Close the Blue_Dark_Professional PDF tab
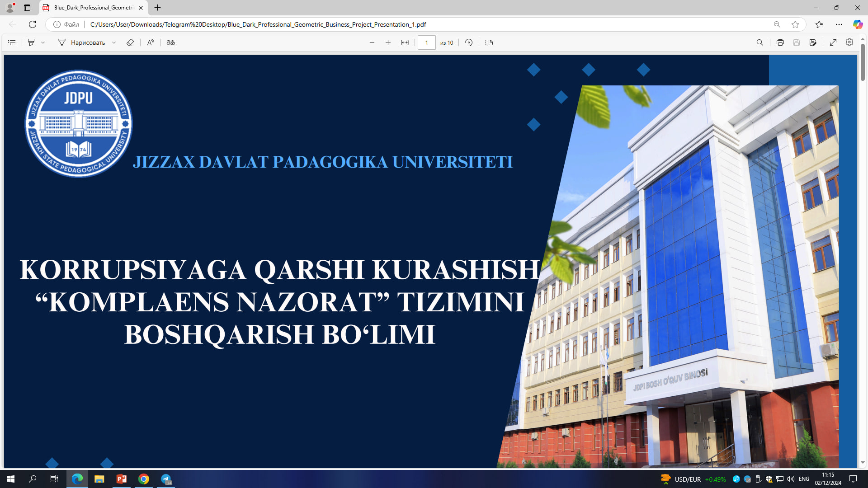This screenshot has width=868, height=488. pos(141,8)
